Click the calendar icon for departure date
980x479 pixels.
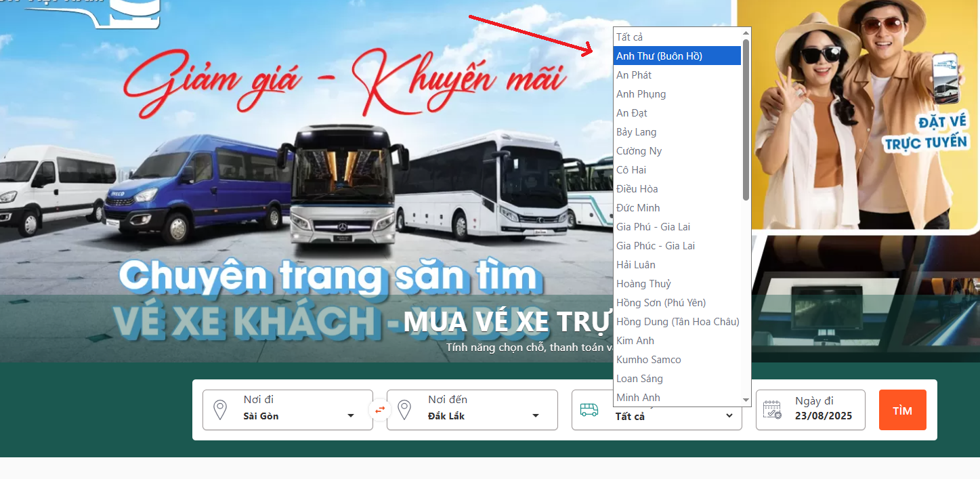click(x=772, y=410)
